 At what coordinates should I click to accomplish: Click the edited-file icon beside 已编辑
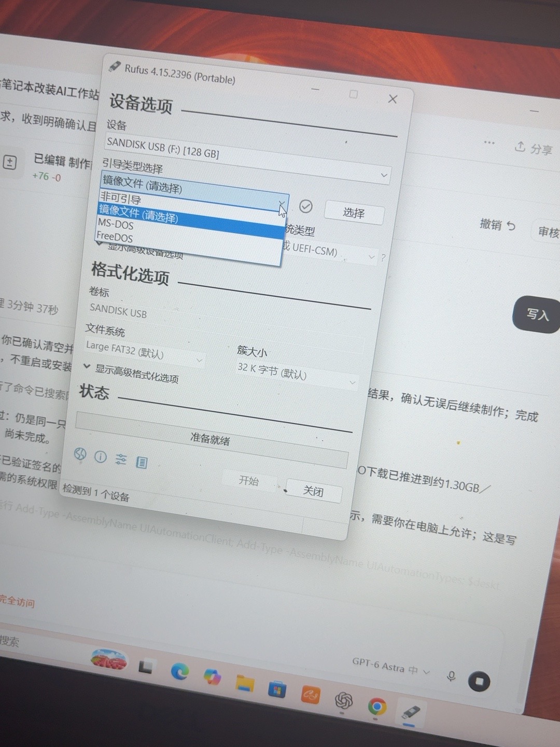coord(10,162)
